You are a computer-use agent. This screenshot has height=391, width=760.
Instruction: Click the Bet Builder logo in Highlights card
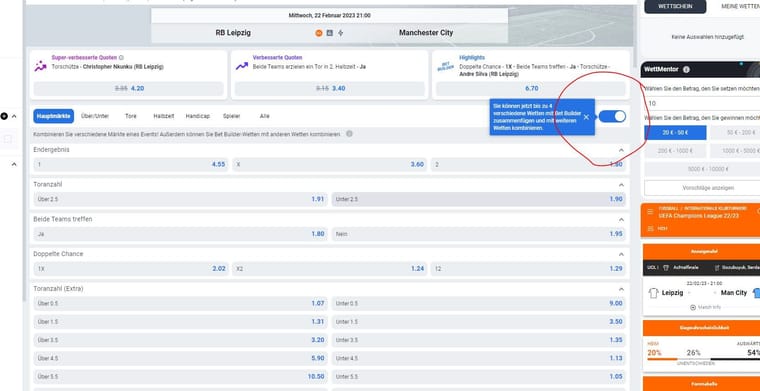pyautogui.click(x=444, y=66)
